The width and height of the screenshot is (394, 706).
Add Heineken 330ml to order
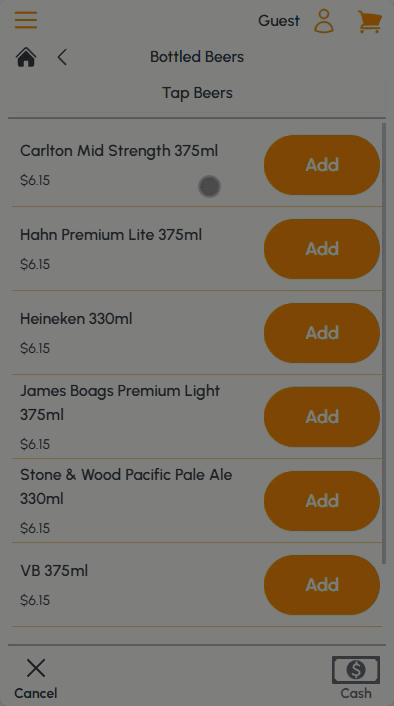click(322, 333)
